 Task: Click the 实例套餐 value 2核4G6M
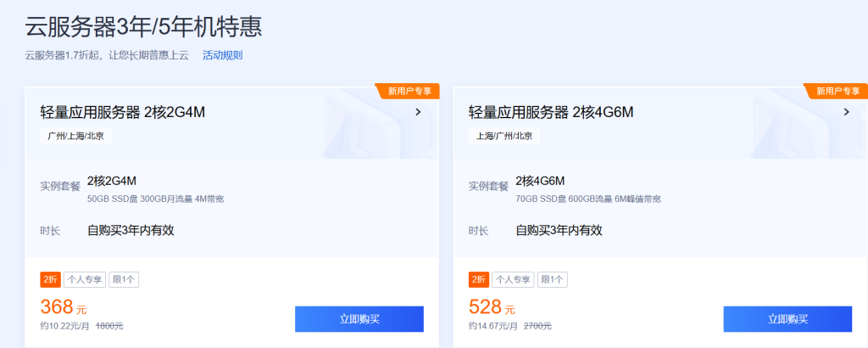540,181
